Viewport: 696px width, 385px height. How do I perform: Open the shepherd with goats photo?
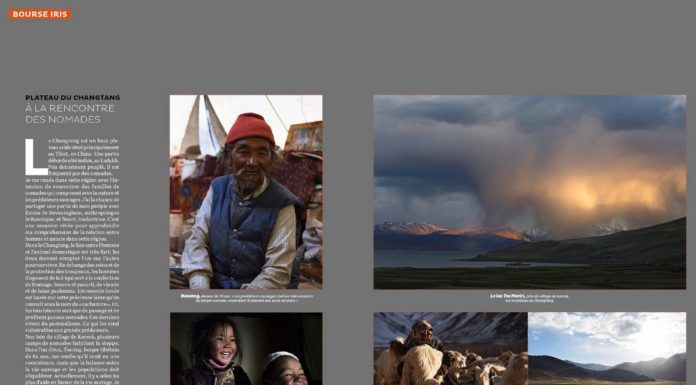pos(451,349)
